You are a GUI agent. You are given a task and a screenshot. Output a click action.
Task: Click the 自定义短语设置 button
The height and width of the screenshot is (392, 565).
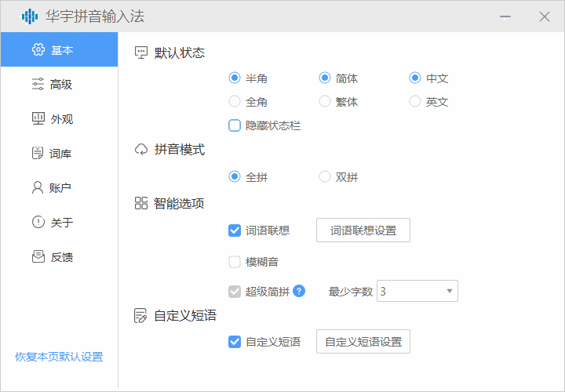[x=363, y=341]
